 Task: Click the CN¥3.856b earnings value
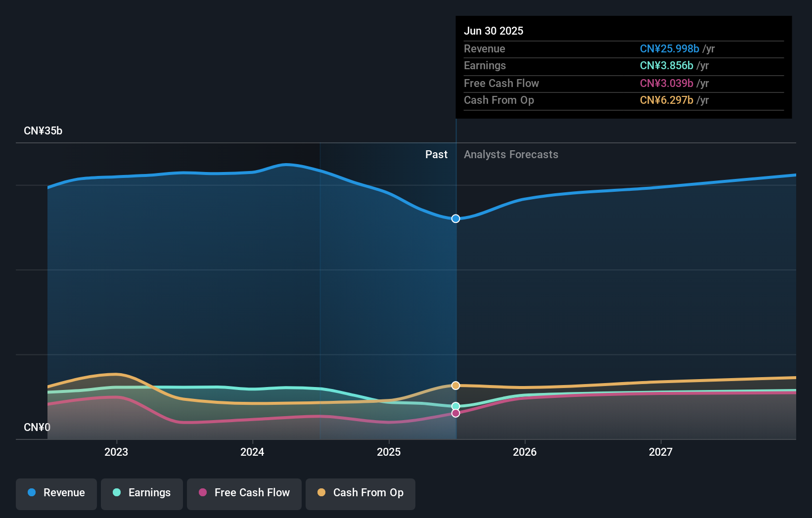click(x=666, y=66)
